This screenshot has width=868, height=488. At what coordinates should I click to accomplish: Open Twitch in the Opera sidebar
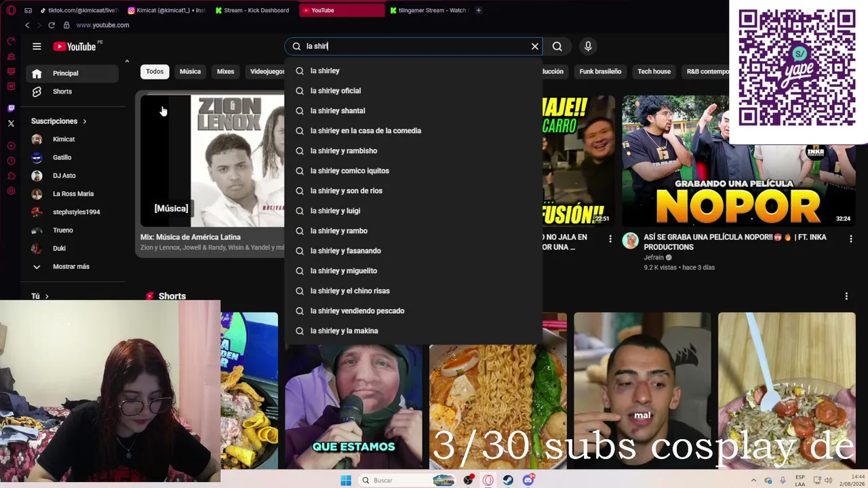[x=11, y=108]
